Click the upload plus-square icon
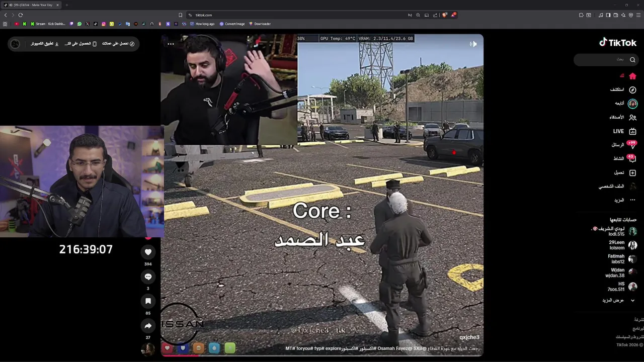 [632, 172]
